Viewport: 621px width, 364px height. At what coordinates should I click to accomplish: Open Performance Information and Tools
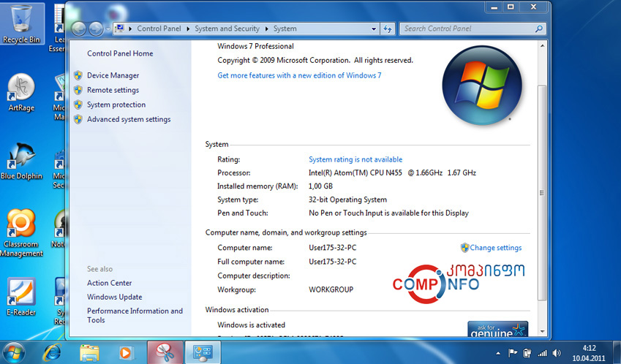pos(135,315)
